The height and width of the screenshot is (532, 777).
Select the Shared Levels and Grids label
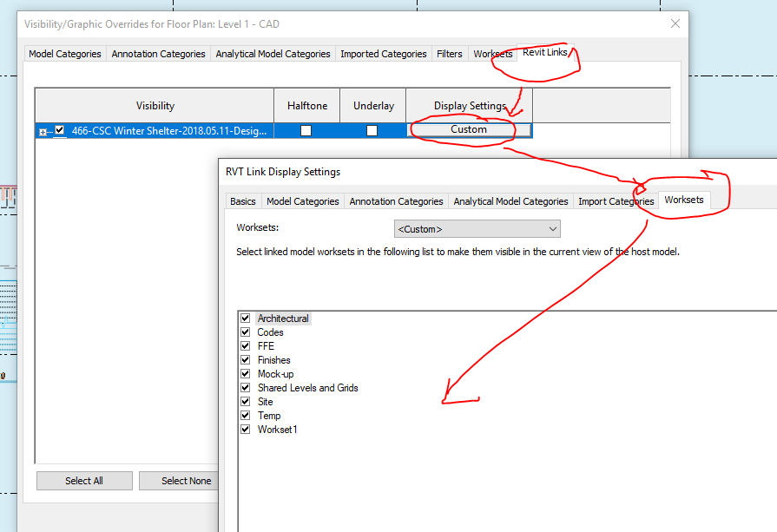click(x=307, y=388)
